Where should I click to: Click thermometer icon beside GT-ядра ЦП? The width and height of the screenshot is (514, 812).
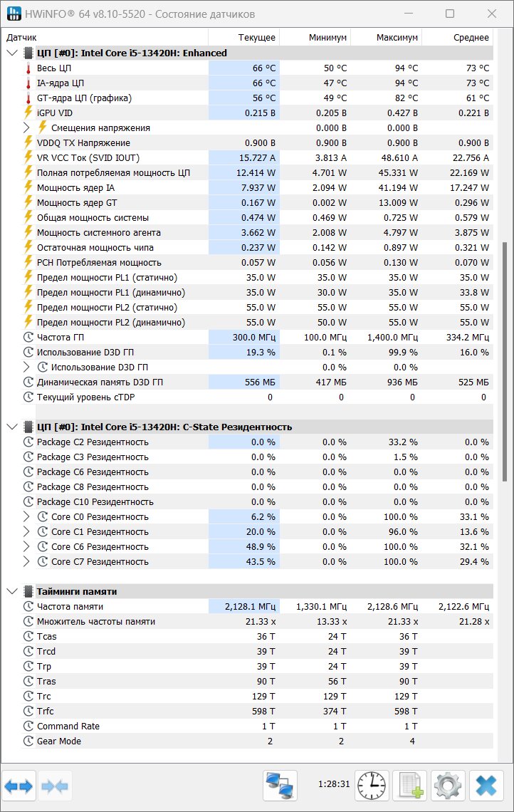[28, 98]
